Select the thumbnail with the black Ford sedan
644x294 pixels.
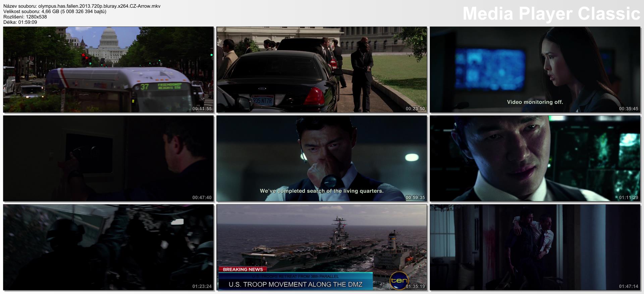pyautogui.click(x=321, y=69)
